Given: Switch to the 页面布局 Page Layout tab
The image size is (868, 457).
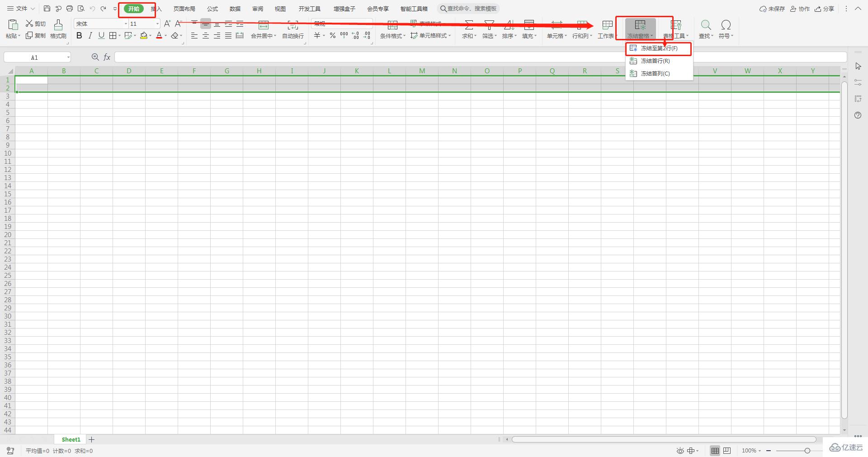Looking at the screenshot, I should [x=184, y=9].
